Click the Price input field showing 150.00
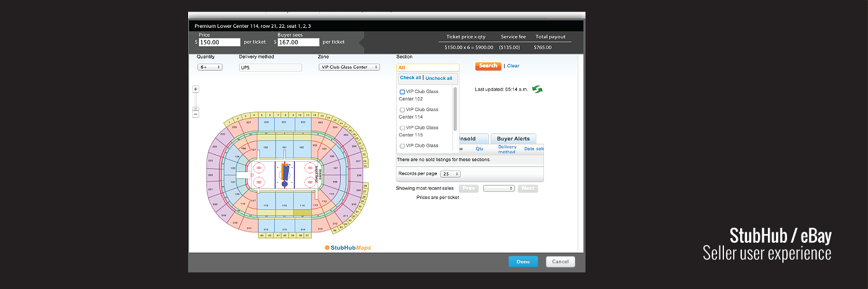This screenshot has height=289, width=868. 220,42
